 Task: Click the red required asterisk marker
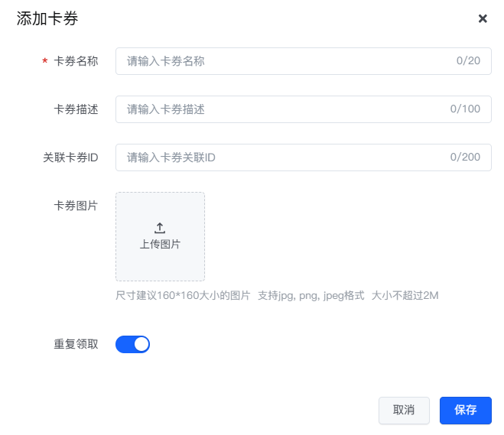(45, 61)
